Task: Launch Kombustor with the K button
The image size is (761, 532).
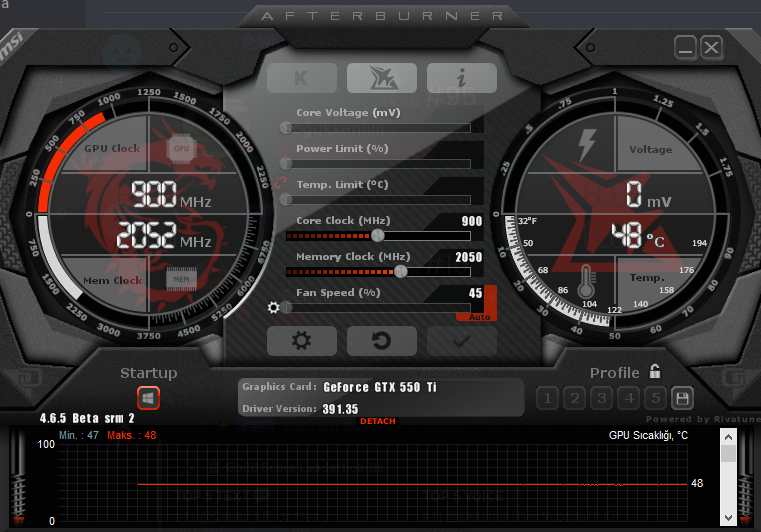Action: click(301, 78)
